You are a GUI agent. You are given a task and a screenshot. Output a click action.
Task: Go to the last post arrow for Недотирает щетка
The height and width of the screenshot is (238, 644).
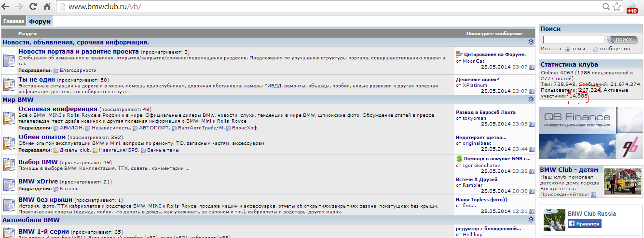532,149
